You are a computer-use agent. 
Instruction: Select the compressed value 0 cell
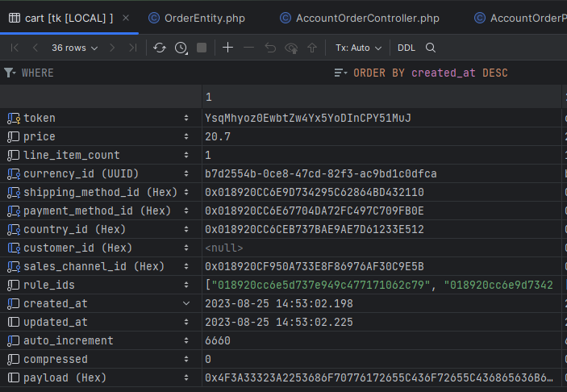click(381, 359)
